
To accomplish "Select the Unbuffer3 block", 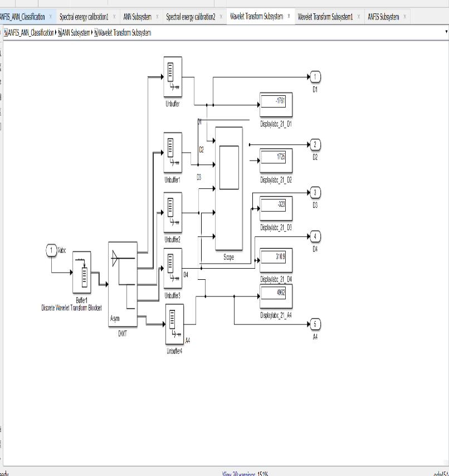I will (x=173, y=268).
